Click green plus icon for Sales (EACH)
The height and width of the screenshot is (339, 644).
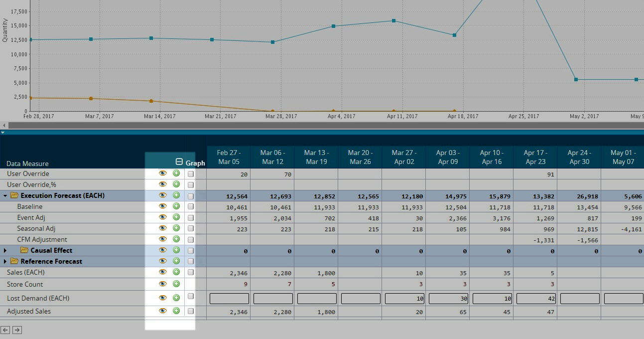point(176,272)
